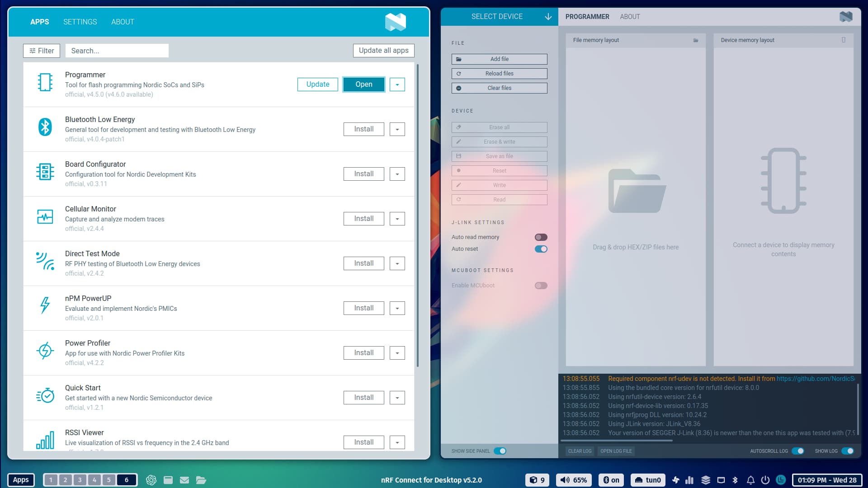Select the Apps tab in launcher
Image resolution: width=868 pixels, height=488 pixels.
[x=40, y=22]
